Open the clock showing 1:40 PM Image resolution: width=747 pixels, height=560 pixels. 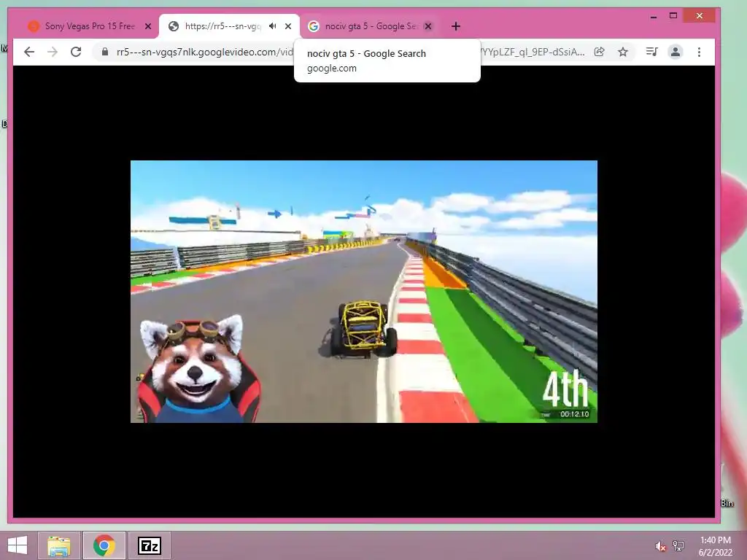coord(715,546)
